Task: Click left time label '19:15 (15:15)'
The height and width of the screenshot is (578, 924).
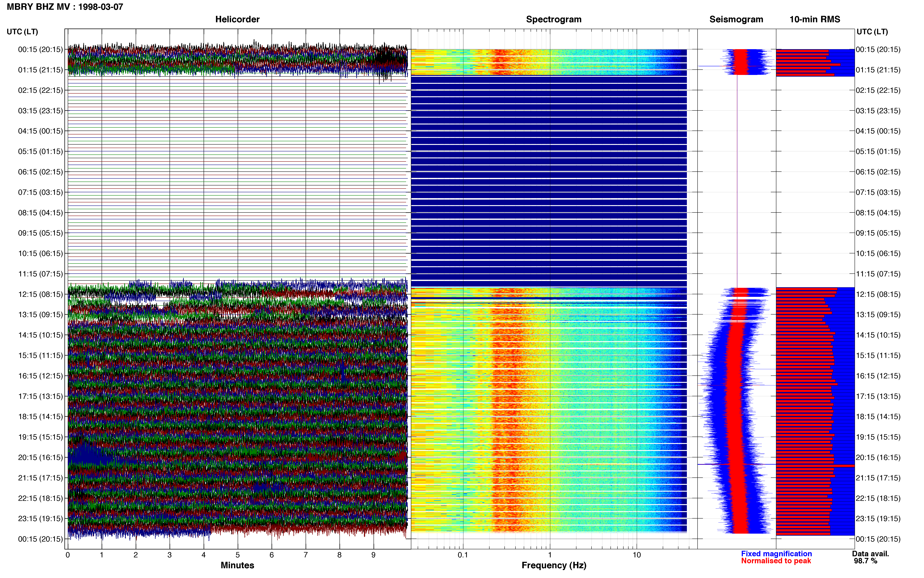Action: (41, 437)
